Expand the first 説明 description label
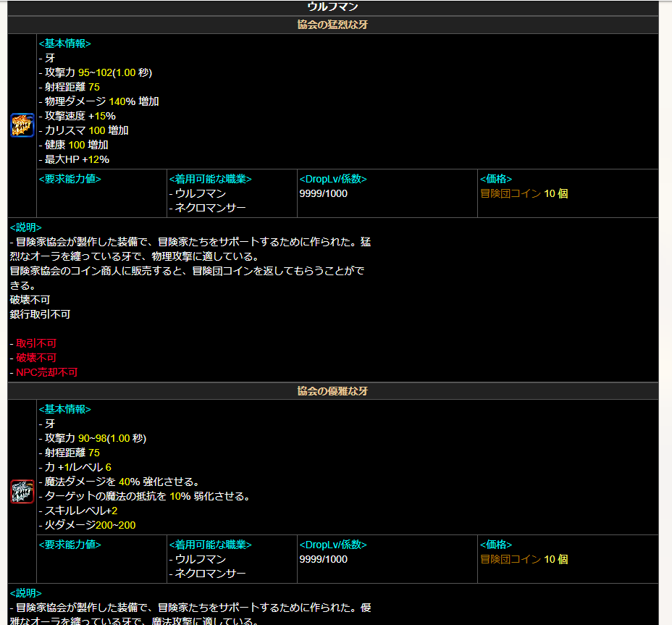Screen dimensions: 672x625 coord(25,227)
